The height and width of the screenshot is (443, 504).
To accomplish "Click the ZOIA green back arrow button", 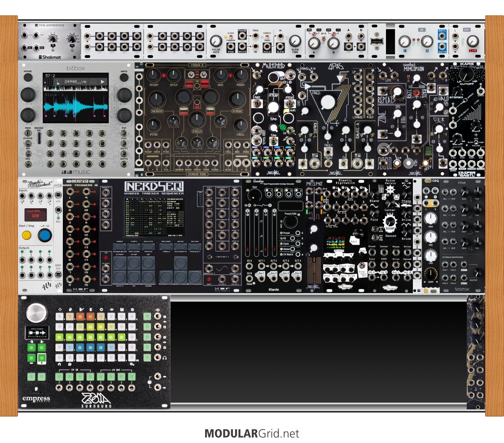I will click(x=31, y=357).
